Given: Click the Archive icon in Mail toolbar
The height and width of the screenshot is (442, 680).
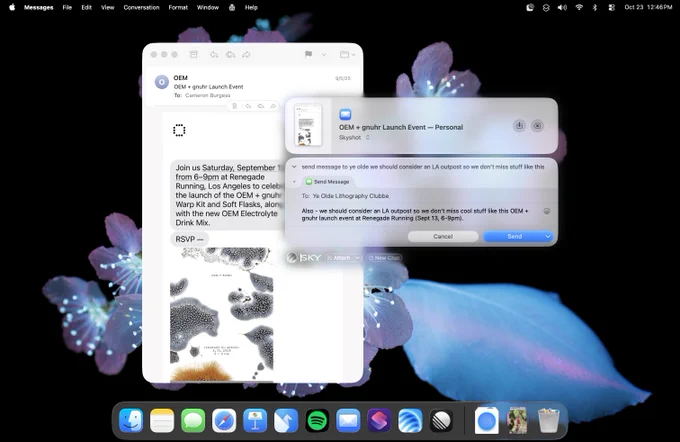Looking at the screenshot, I should (x=193, y=54).
